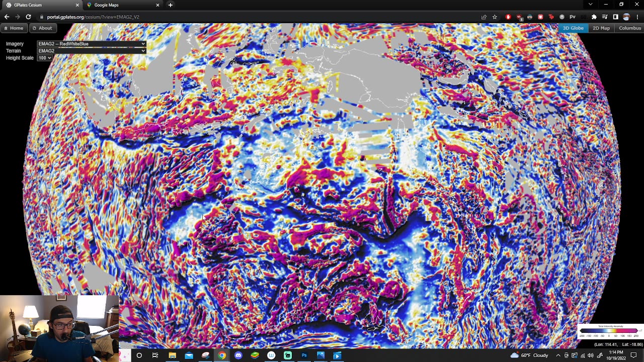Image resolution: width=644 pixels, height=362 pixels.
Task: Switch to Columbus view
Action: tap(630, 28)
